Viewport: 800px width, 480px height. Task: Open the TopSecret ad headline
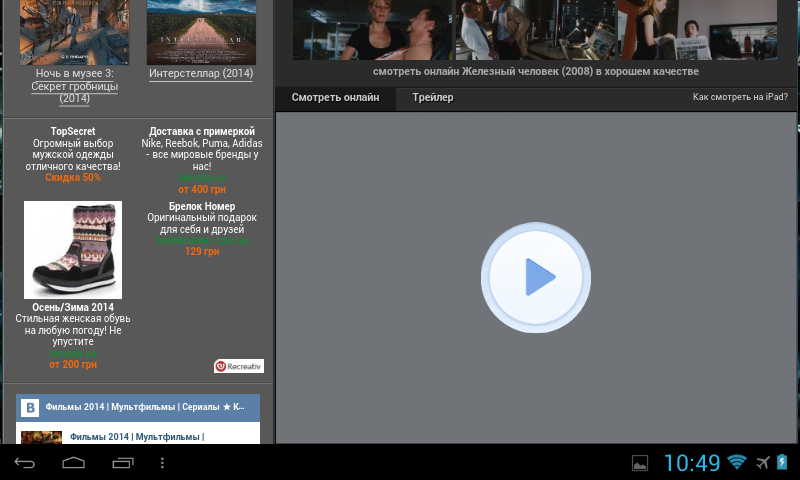pos(73,131)
